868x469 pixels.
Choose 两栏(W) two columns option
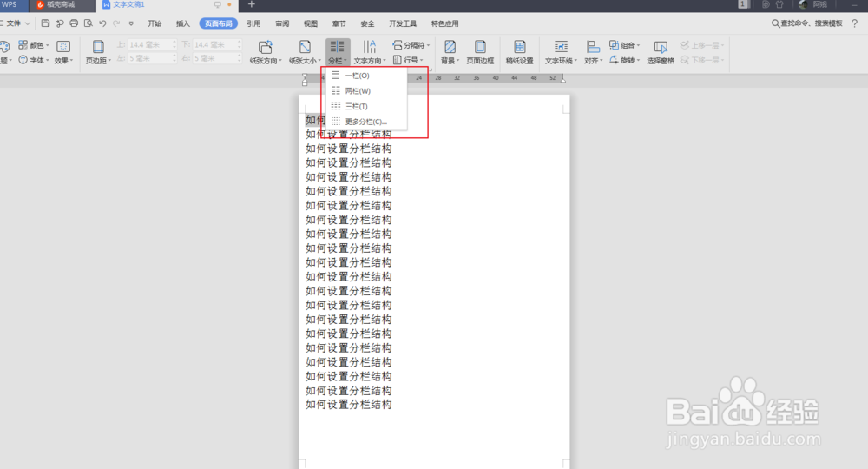(x=366, y=91)
